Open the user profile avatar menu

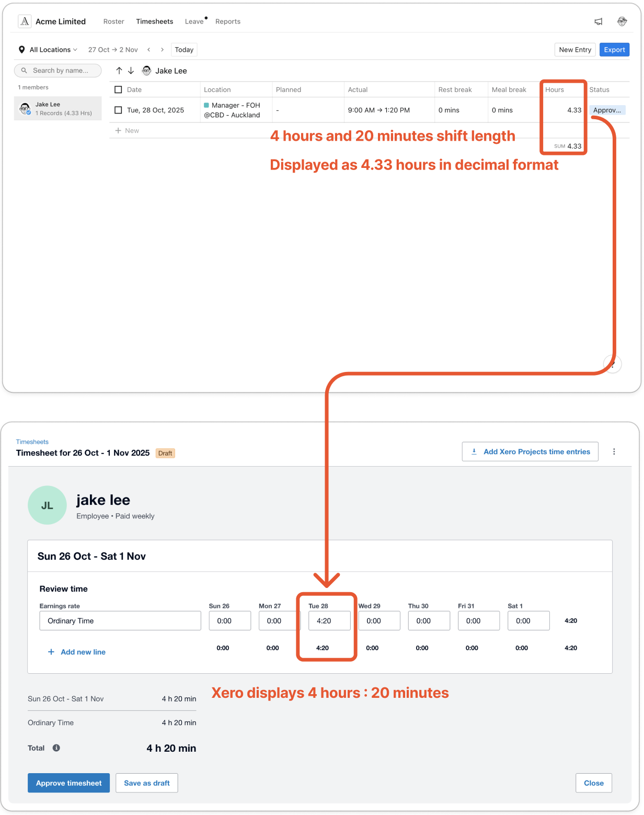coord(622,21)
